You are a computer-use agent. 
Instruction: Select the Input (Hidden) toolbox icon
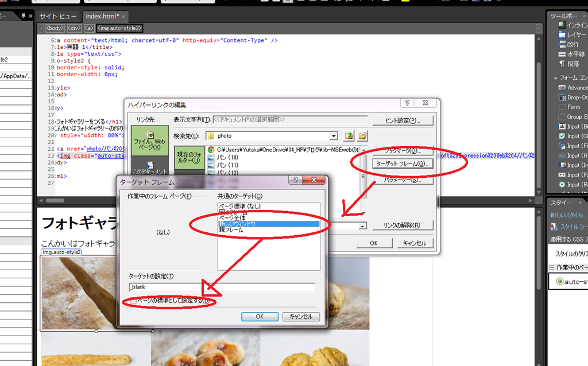point(562,156)
